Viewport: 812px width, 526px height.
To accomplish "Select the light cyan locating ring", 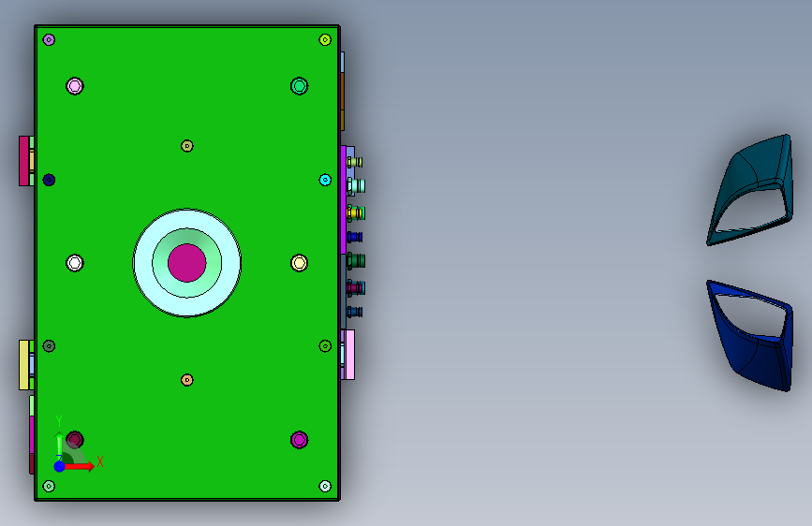I will coord(145,263).
